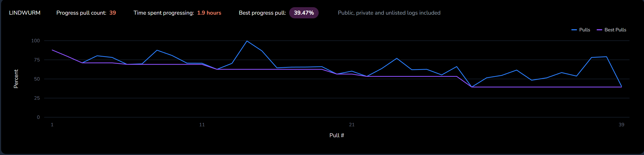Toggle the Pulls series in the legend
Screen dimensions: 644x155
[581, 30]
